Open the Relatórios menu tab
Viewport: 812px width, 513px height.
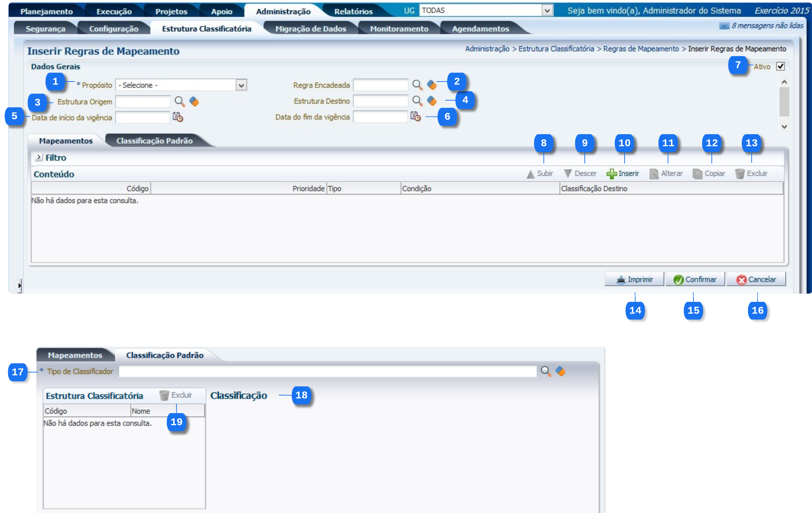[x=353, y=12]
